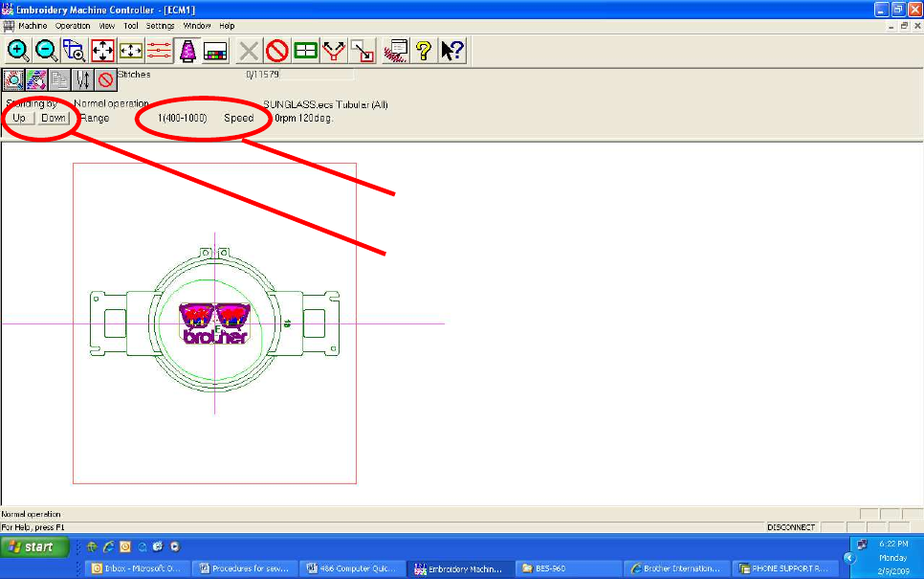
Task: Open the Help menu
Action: coord(227,26)
